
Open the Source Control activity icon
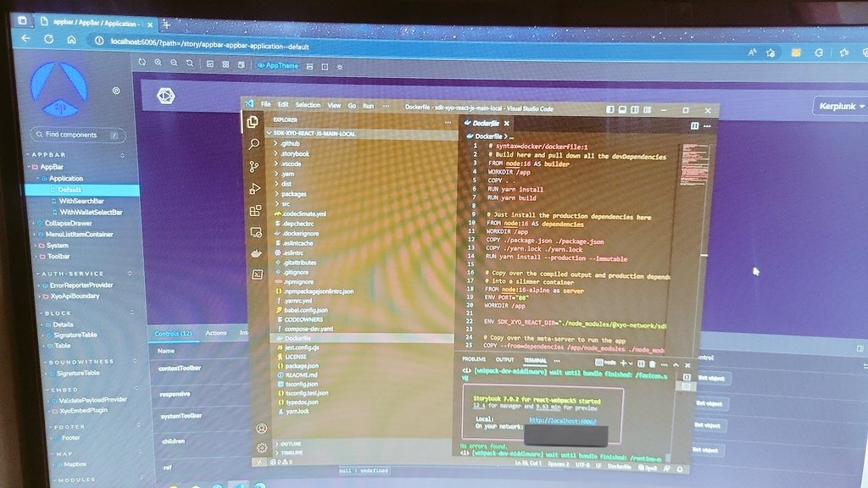click(x=254, y=167)
